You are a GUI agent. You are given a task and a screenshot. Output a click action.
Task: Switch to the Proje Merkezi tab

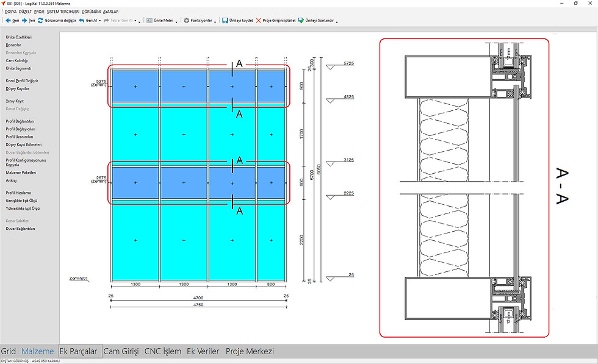click(250, 351)
